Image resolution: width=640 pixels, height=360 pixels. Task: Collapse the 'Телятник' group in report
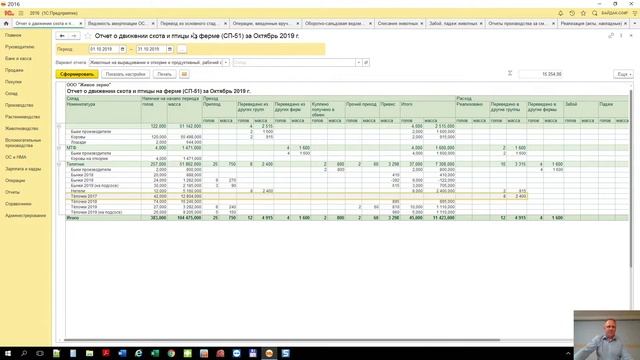(x=59, y=164)
